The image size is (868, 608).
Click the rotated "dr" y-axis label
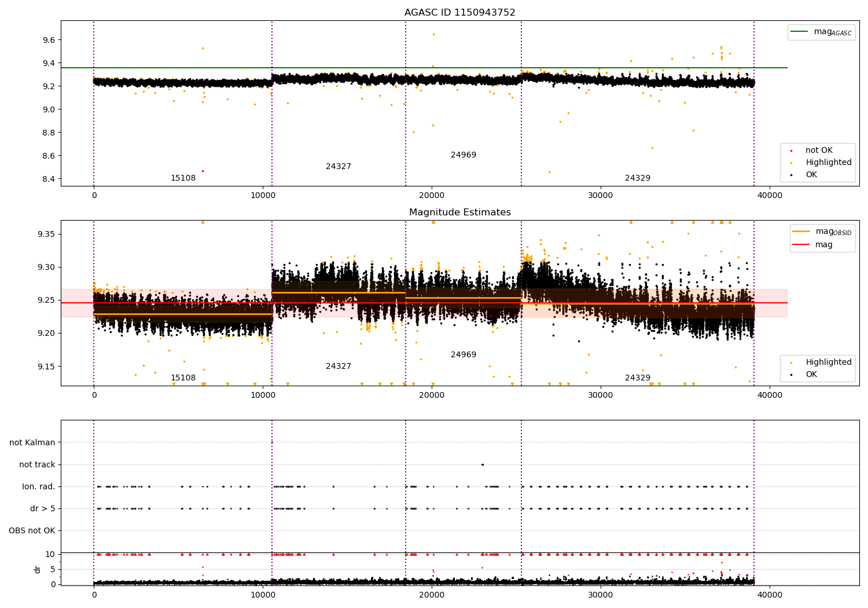pyautogui.click(x=38, y=569)
